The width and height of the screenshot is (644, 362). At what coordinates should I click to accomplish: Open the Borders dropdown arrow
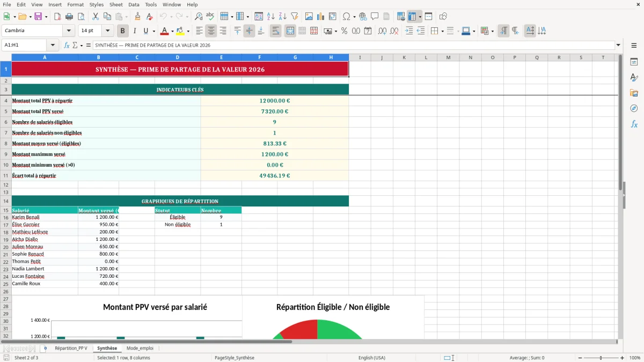[443, 31]
